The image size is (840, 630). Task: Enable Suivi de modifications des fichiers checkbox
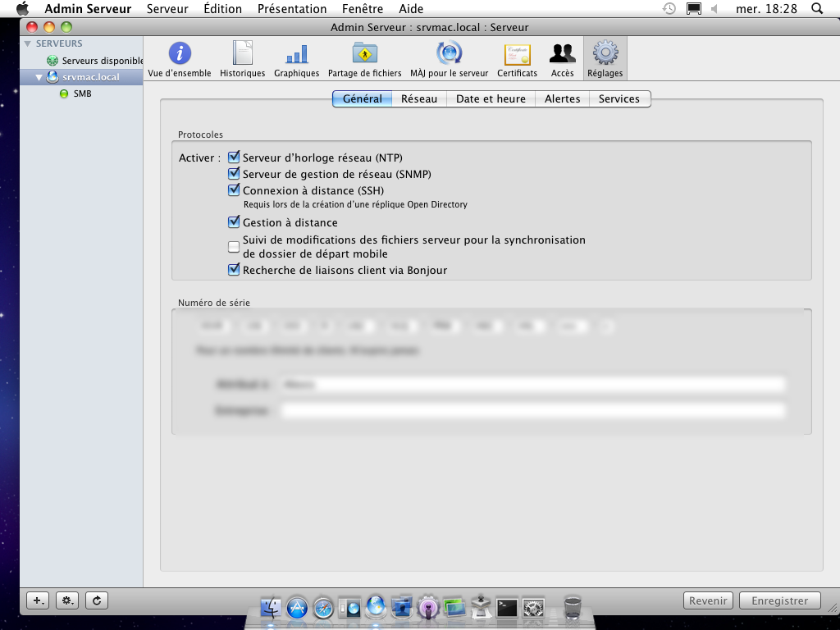(234, 247)
